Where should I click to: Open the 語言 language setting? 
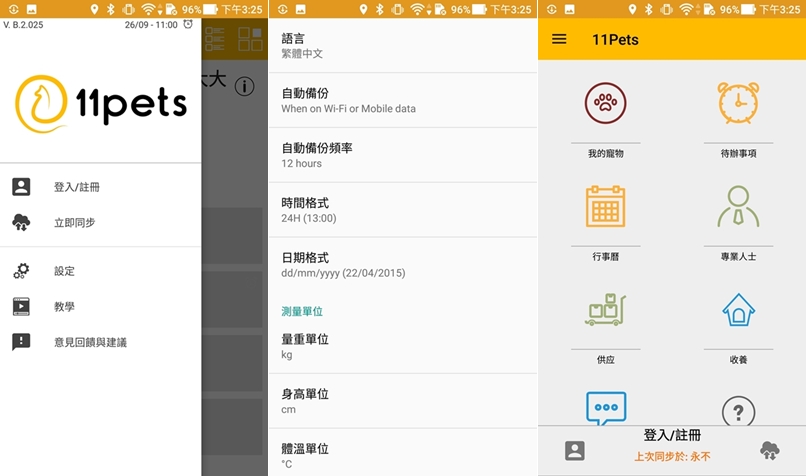(x=402, y=45)
